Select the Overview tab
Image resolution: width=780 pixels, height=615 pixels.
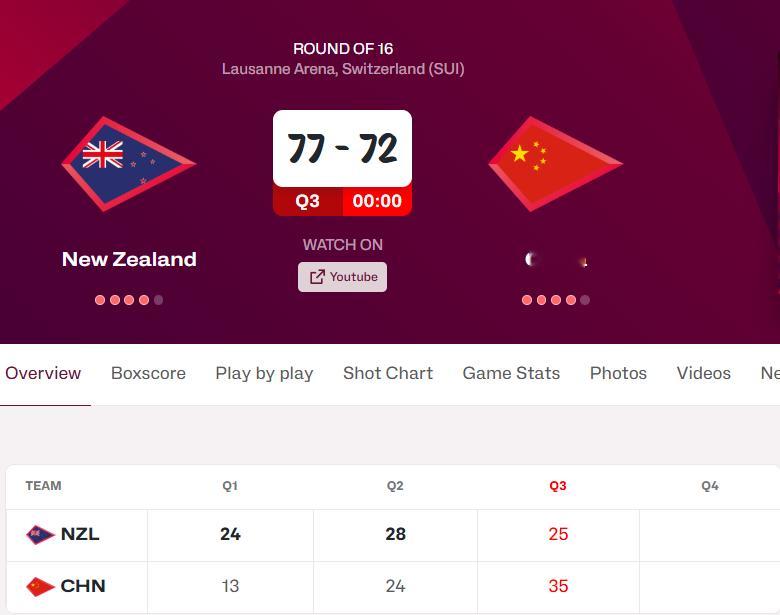43,373
